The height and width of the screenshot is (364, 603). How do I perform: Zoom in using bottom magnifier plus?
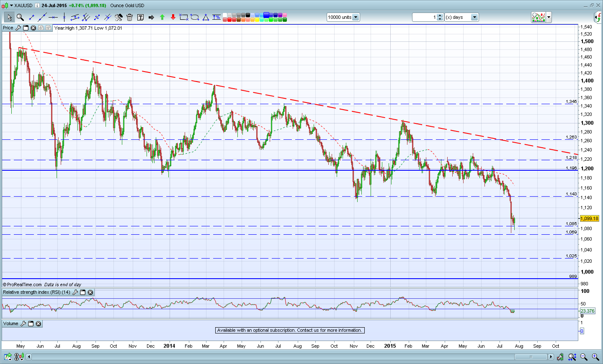pyautogui.click(x=595, y=357)
